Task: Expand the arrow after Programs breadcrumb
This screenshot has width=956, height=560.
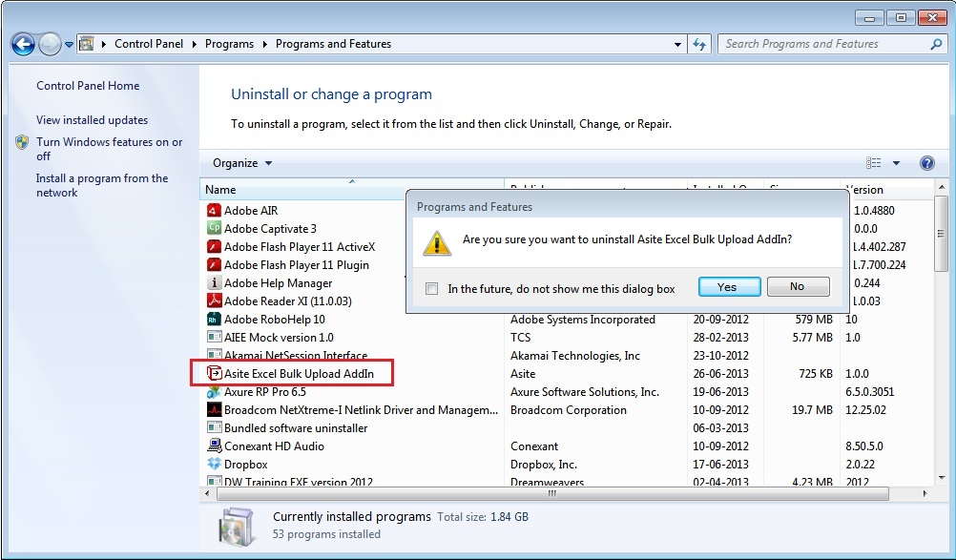Action: pyautogui.click(x=264, y=44)
